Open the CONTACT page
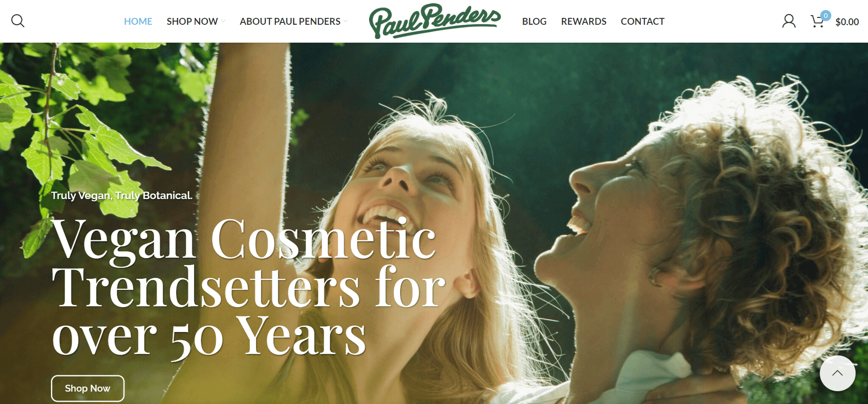868x404 pixels. coord(642,22)
